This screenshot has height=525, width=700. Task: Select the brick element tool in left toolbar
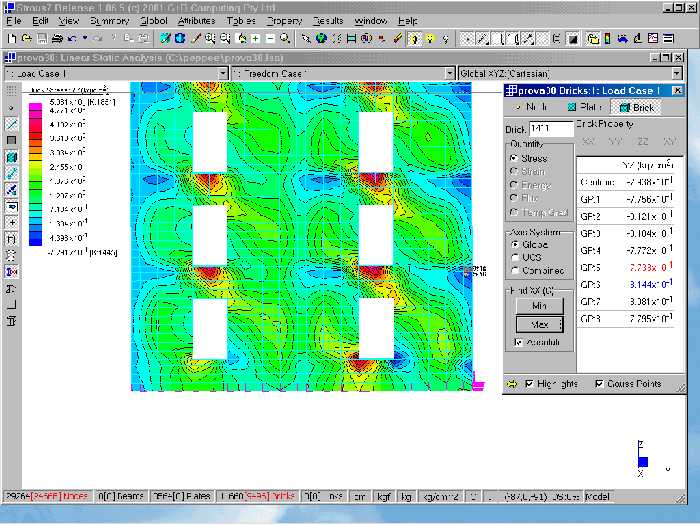coord(11,157)
